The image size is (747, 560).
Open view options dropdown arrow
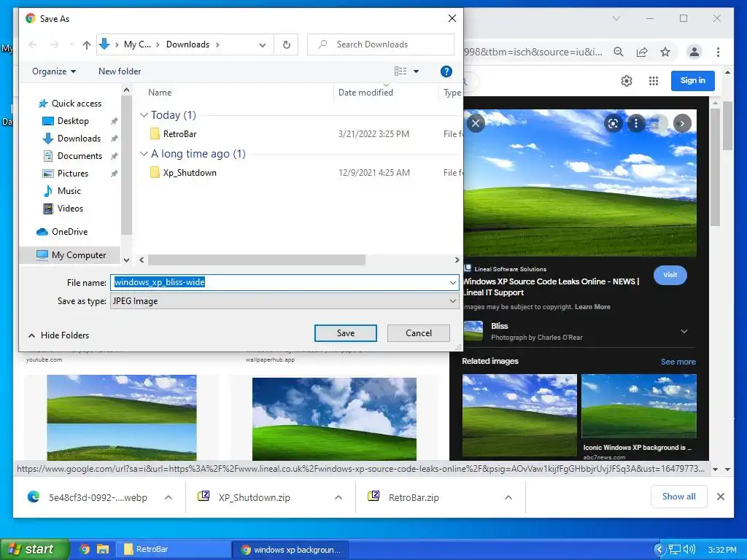[x=416, y=71]
